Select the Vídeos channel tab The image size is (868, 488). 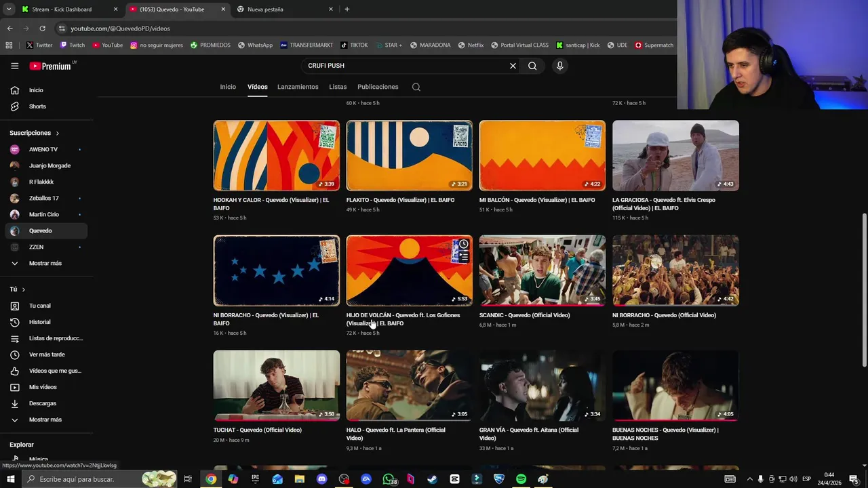pyautogui.click(x=258, y=87)
